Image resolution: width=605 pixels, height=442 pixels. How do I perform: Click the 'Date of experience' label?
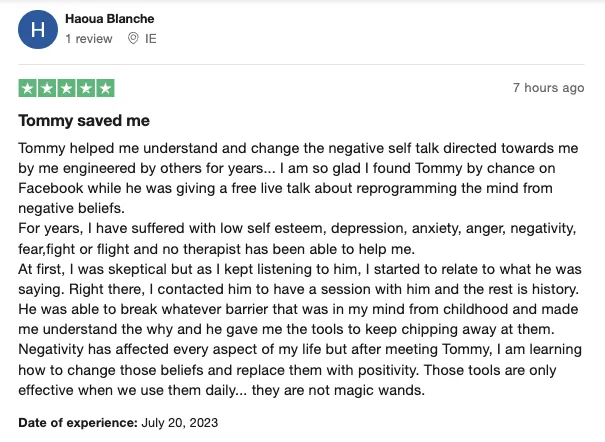tap(72, 423)
